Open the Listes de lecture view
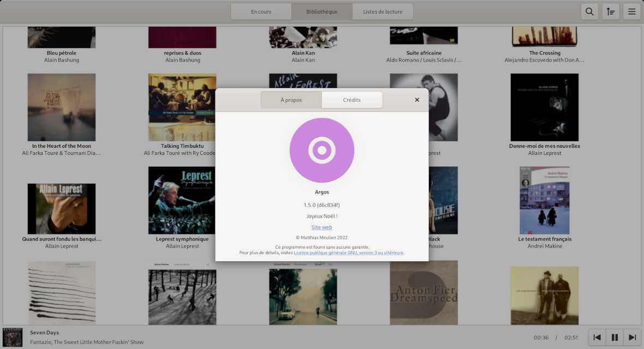The width and height of the screenshot is (644, 349). point(383,11)
